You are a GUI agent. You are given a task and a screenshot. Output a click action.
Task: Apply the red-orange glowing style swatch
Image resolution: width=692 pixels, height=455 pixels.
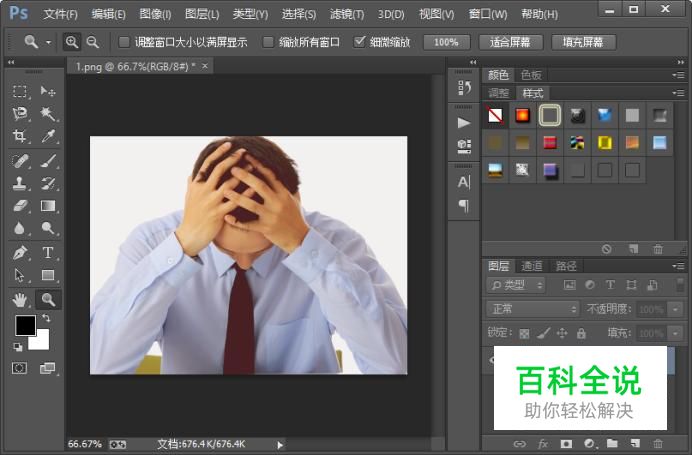523,116
